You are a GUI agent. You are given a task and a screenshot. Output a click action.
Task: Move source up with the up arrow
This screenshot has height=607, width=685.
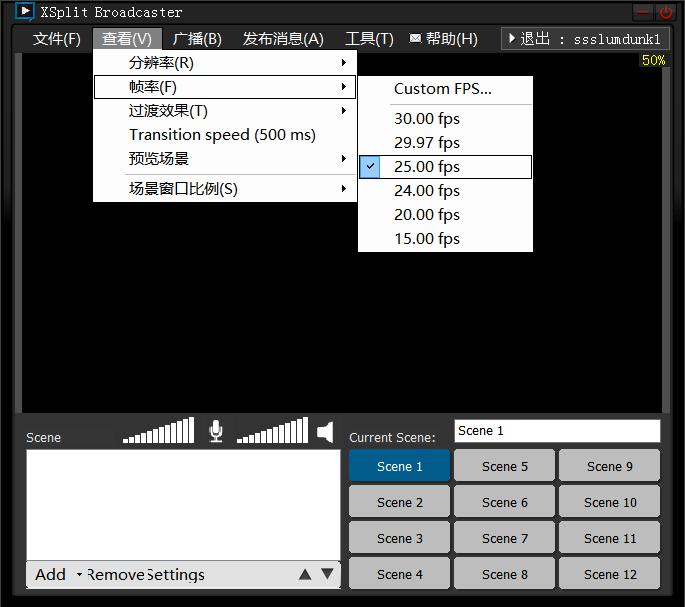(305, 574)
